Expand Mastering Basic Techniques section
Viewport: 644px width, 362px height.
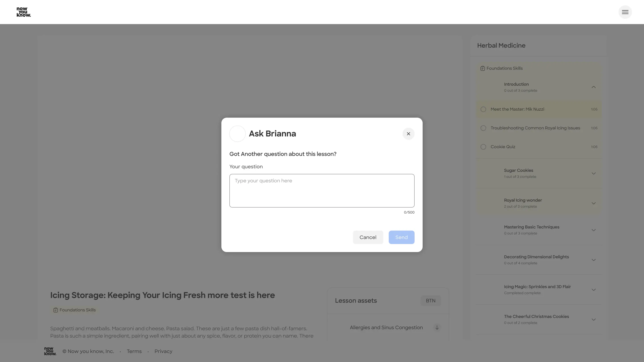(593, 230)
